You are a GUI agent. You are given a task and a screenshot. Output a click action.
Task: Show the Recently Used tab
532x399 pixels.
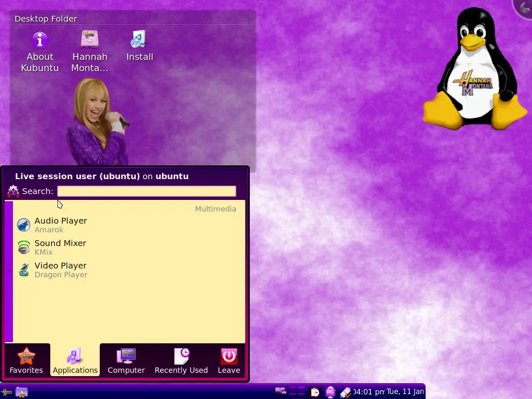tap(181, 360)
